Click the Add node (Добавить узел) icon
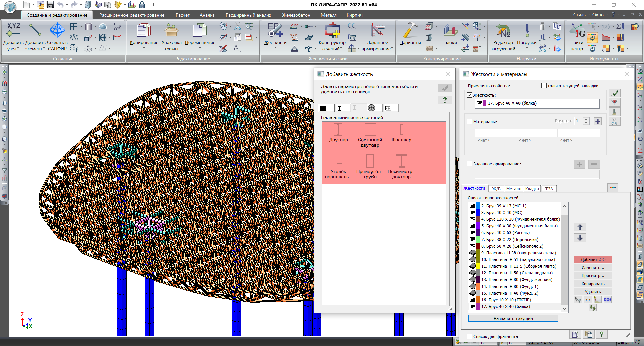This screenshot has width=644, height=346. tap(13, 30)
